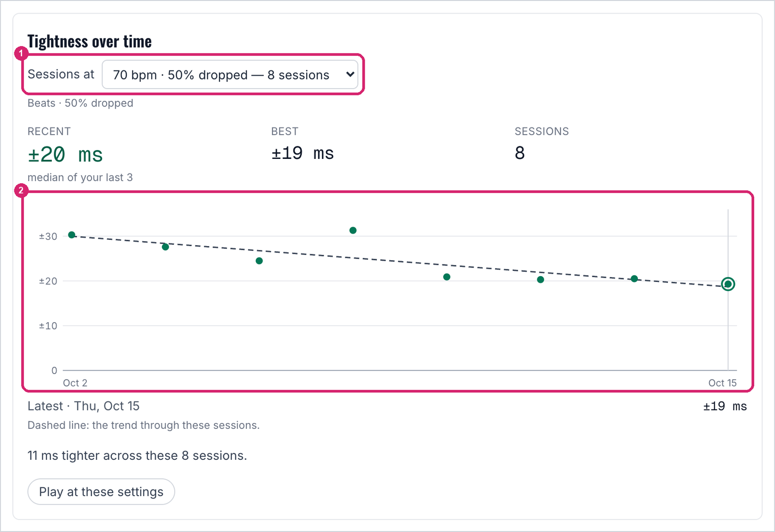Image resolution: width=775 pixels, height=532 pixels.
Task: Click the Oct 2 x-axis label
Action: 75,383
